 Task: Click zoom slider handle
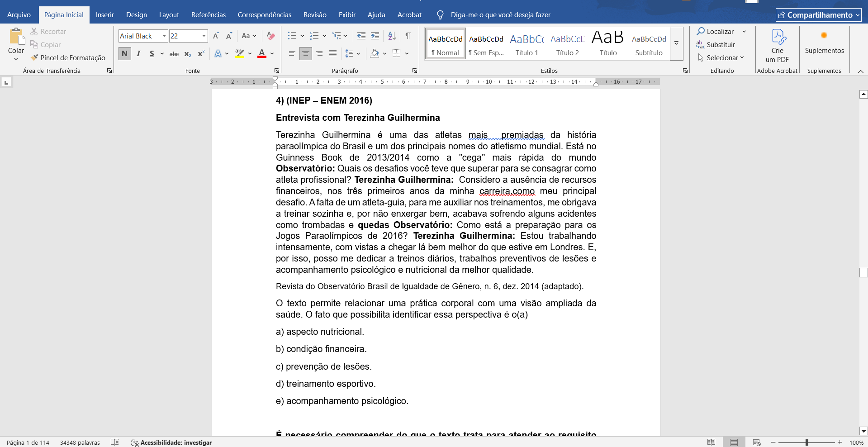[807, 442]
